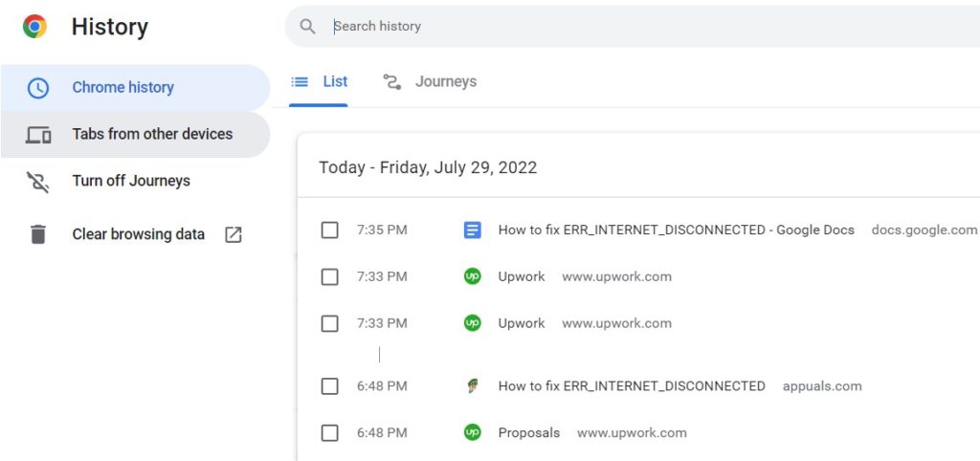This screenshot has height=461, width=980.
Task: Check the box next to Proposals entry
Action: [329, 433]
